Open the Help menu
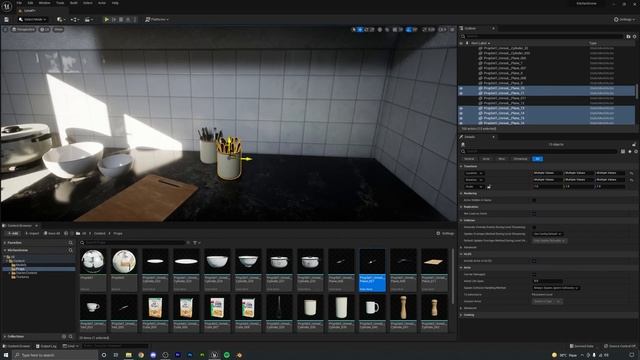 pos(115,3)
